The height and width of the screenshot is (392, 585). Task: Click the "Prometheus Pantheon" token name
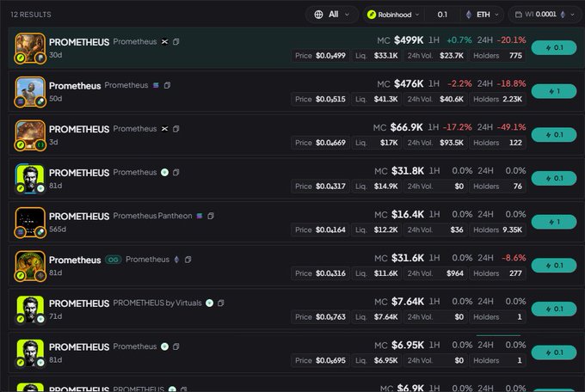[152, 216]
